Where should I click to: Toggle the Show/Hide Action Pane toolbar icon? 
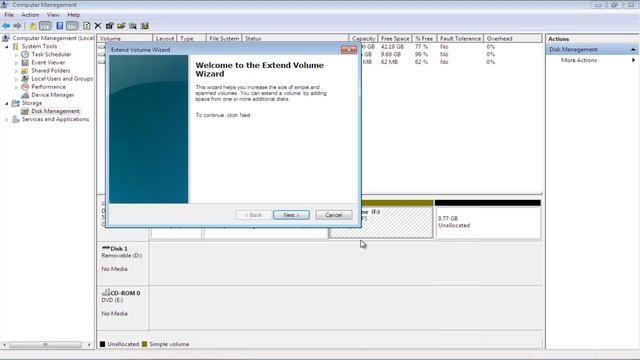pyautogui.click(x=72, y=26)
